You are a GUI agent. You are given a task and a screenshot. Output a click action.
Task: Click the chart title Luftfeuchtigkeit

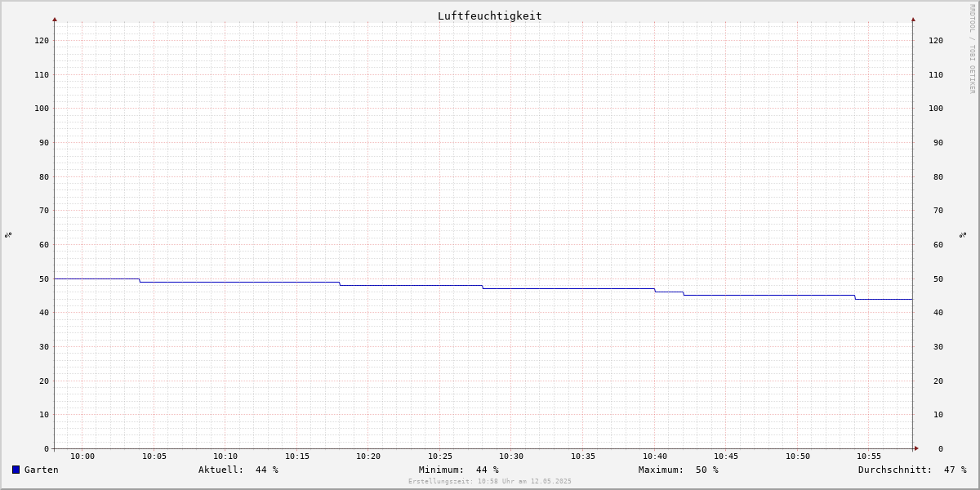point(489,16)
